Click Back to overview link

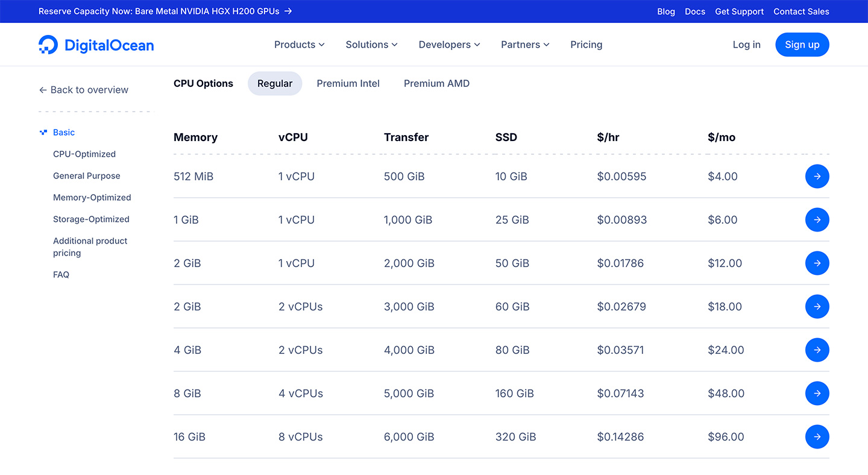(x=84, y=90)
